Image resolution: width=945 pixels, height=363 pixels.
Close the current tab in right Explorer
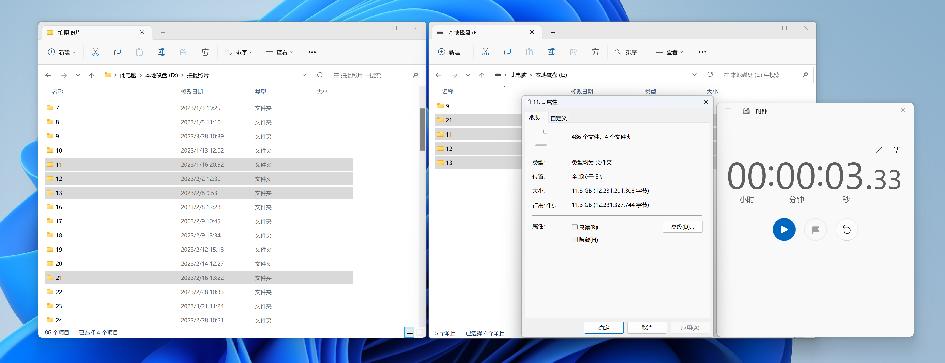(532, 33)
